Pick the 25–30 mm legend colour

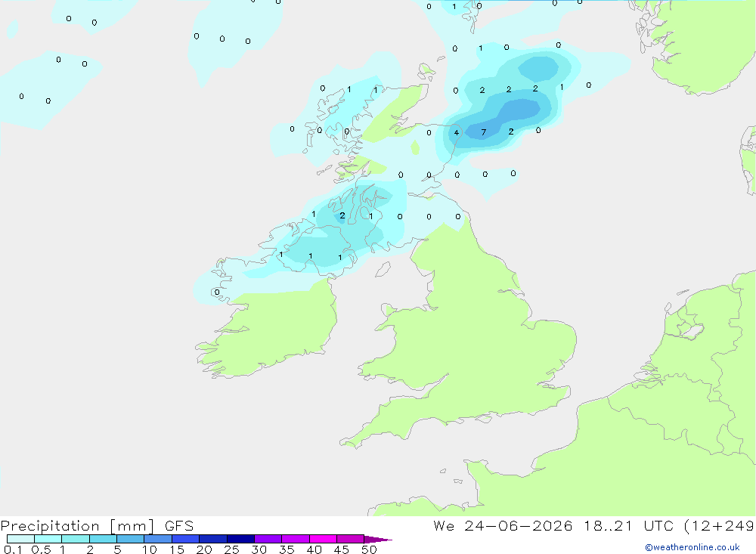[240, 539]
